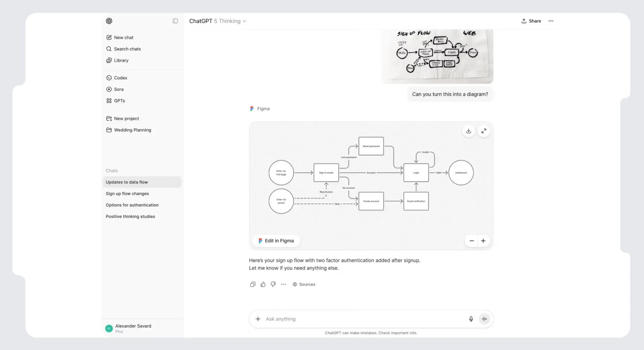Download the Figma diagram

pyautogui.click(x=469, y=131)
